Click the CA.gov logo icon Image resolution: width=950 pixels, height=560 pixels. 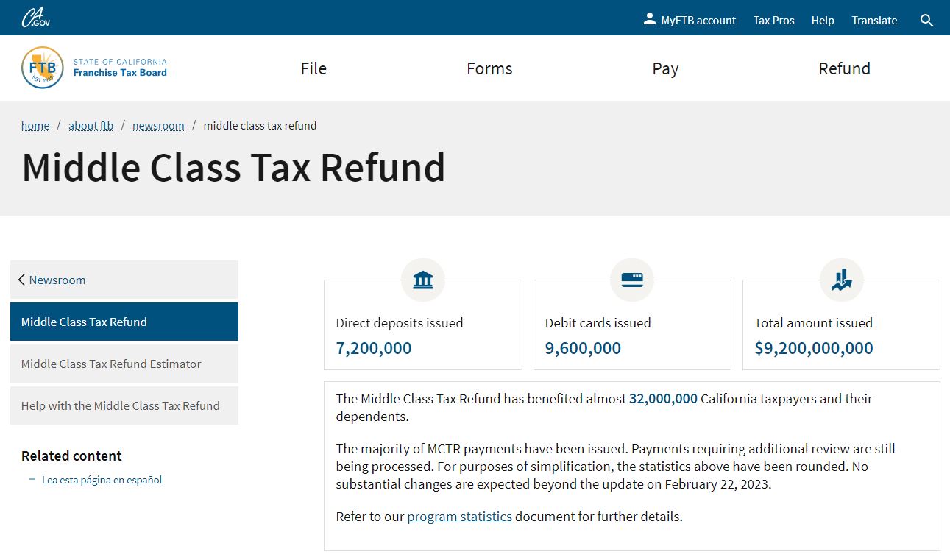pos(35,18)
